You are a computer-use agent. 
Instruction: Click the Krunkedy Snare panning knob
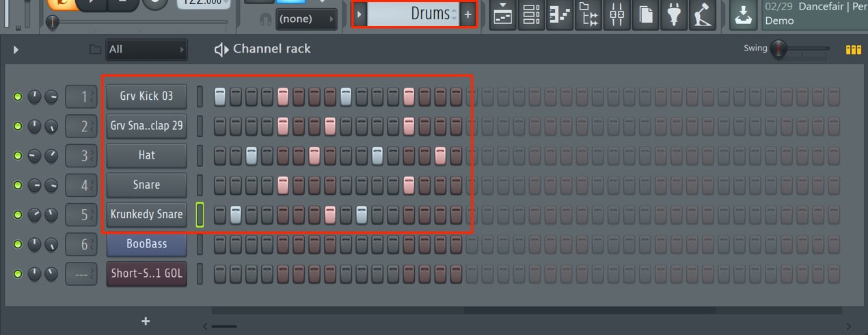pos(34,215)
